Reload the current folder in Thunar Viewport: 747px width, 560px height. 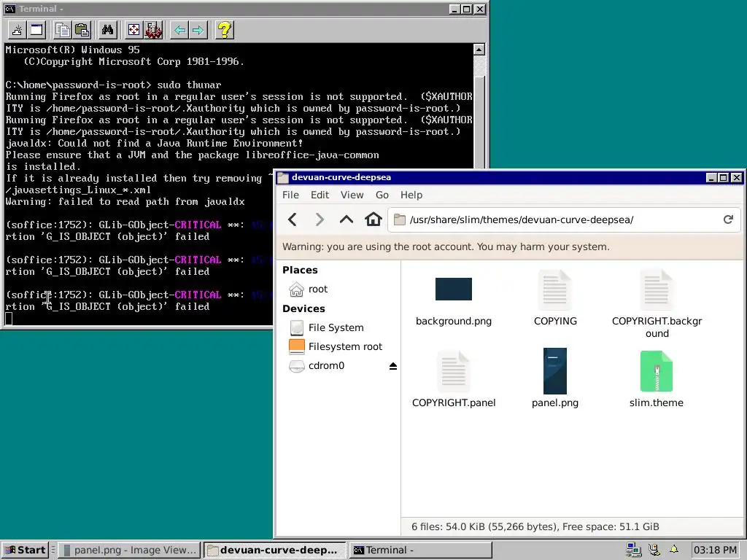(x=728, y=219)
